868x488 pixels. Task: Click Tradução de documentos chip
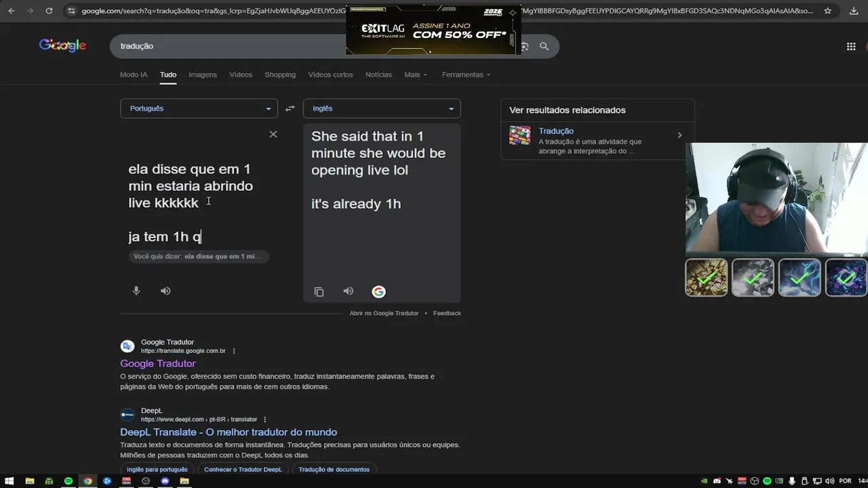334,469
